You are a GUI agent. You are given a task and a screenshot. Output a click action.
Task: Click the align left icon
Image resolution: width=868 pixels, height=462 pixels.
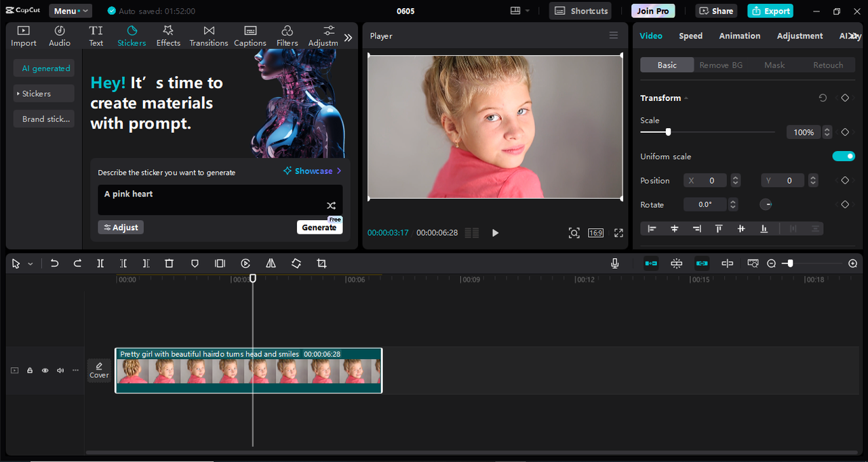pos(652,229)
